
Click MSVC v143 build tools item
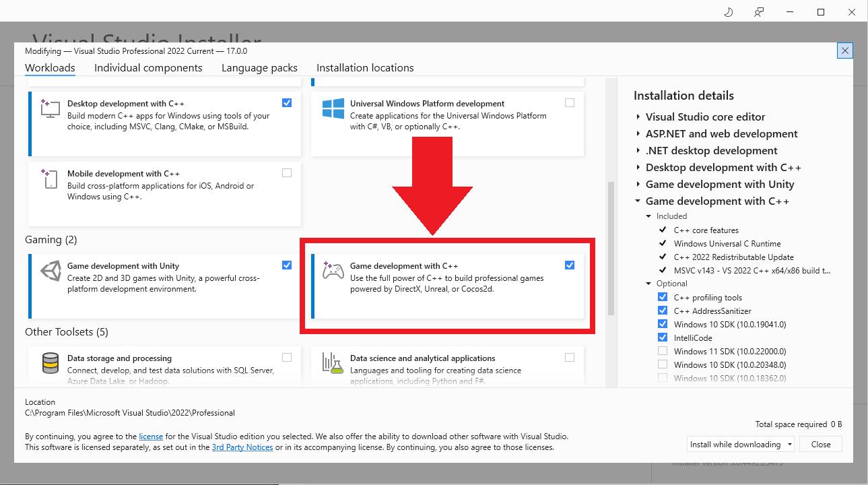click(x=752, y=271)
